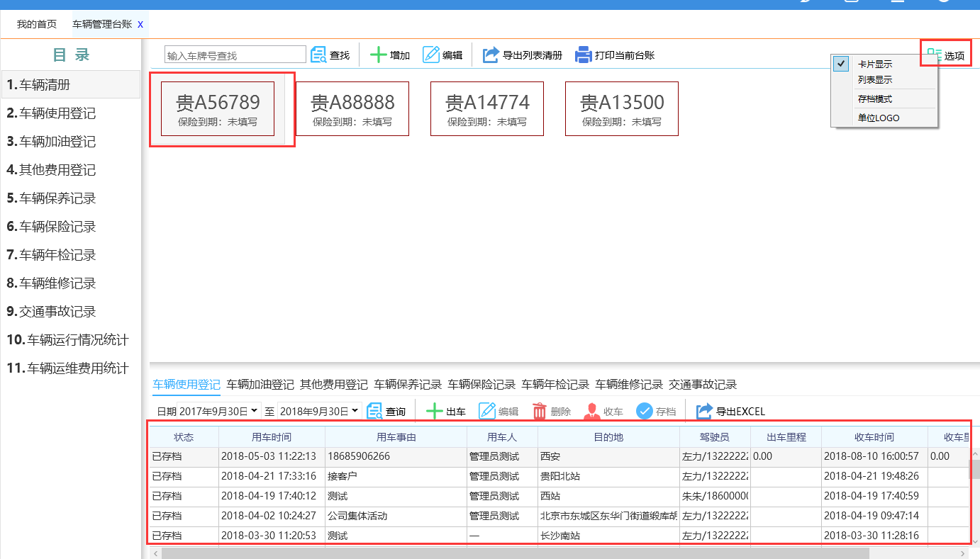The height and width of the screenshot is (559, 980).
Task: Click the search (查找) magnifier icon
Action: pyautogui.click(x=318, y=55)
